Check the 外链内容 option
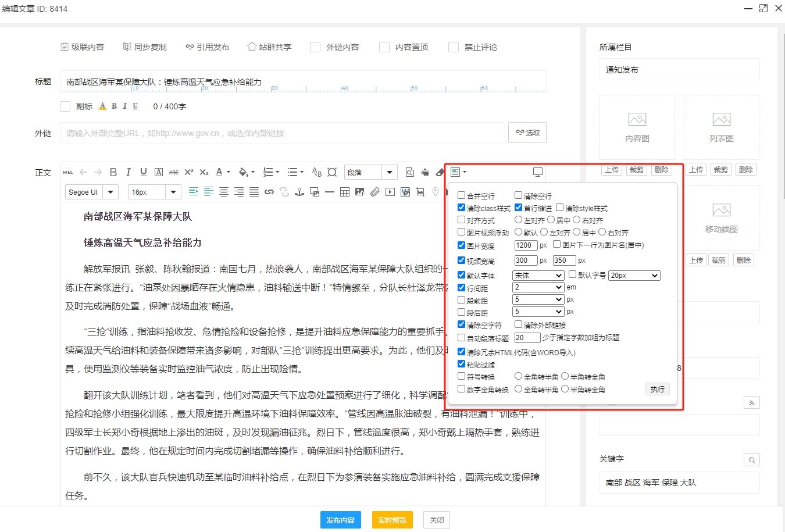Viewport: 785px width, 532px height. point(315,47)
